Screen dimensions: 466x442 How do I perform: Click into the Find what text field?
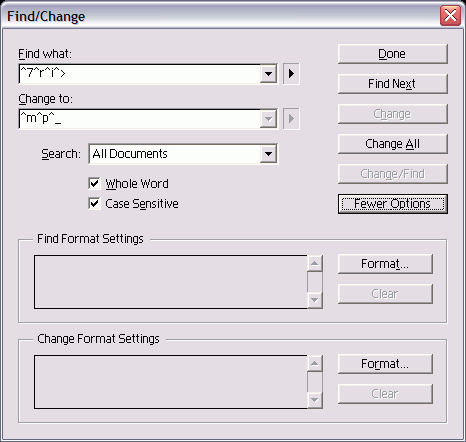(140, 74)
